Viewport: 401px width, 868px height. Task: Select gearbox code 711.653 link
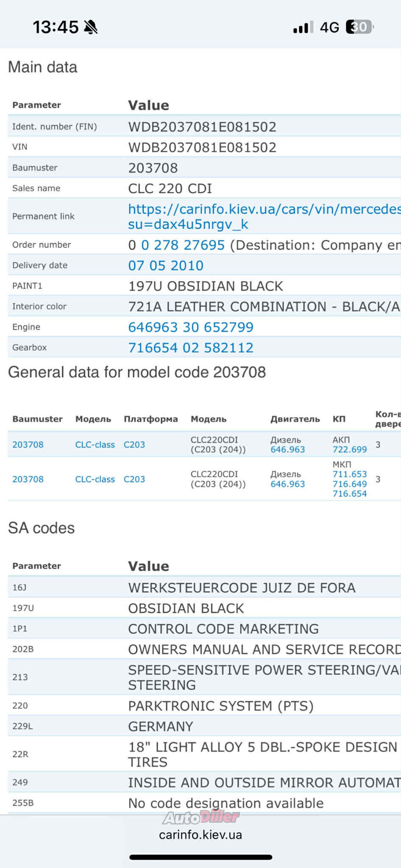click(x=349, y=474)
